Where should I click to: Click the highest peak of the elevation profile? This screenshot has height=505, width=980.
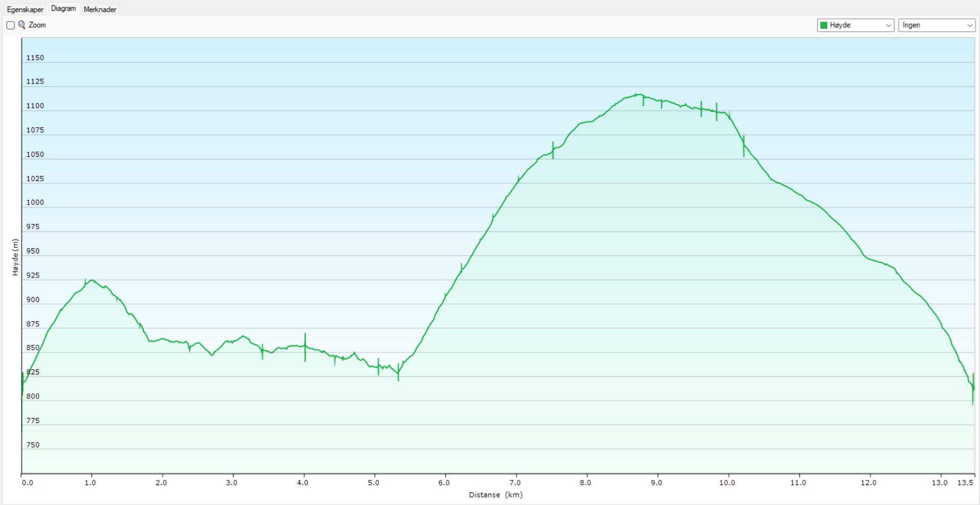point(636,95)
